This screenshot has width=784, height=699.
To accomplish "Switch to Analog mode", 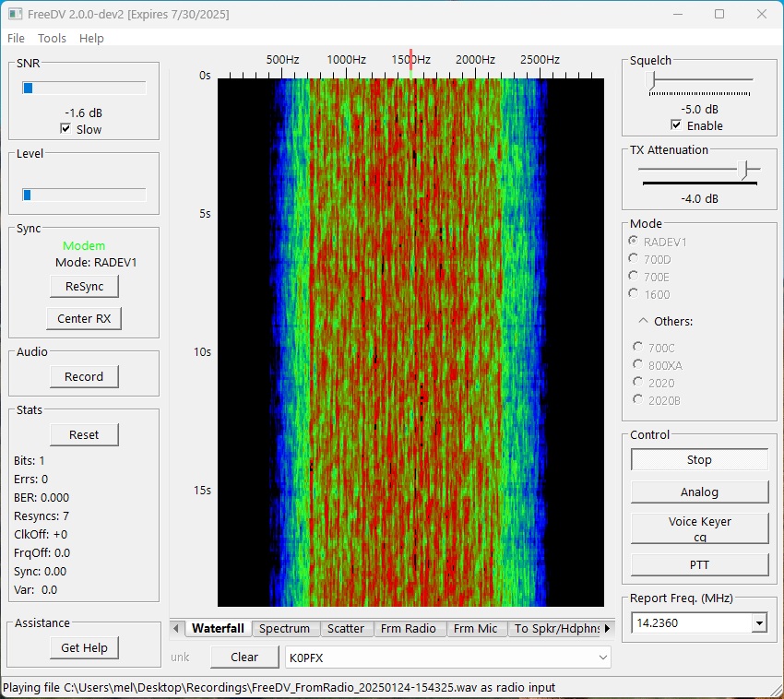I will pyautogui.click(x=699, y=492).
